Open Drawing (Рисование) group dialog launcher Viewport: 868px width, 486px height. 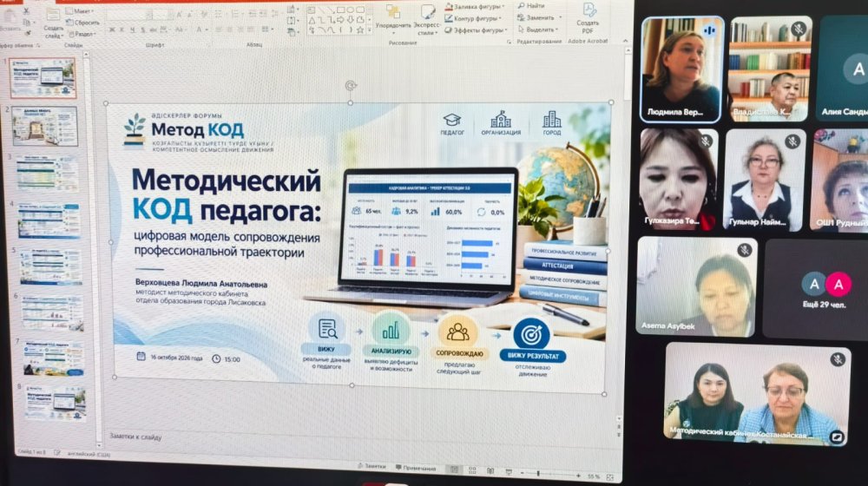pos(509,42)
